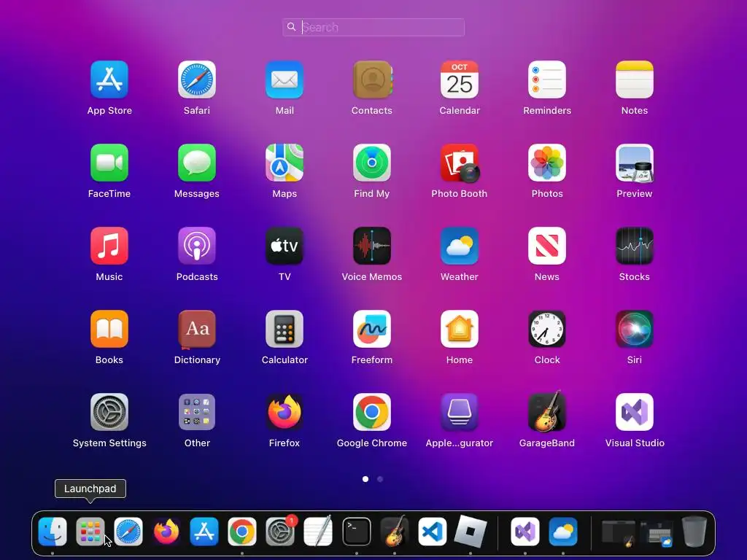Open the Apple Configurator app

(460, 412)
